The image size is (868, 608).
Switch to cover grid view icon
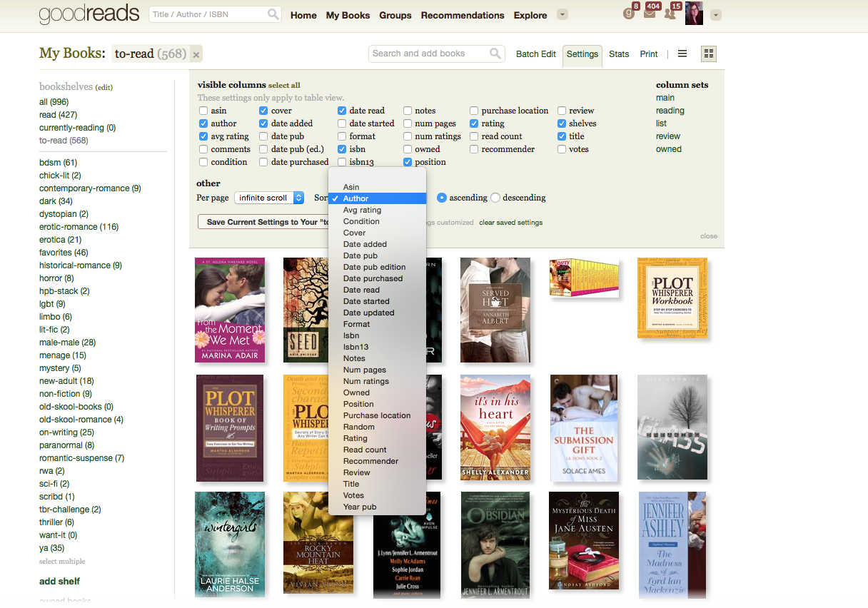click(709, 54)
